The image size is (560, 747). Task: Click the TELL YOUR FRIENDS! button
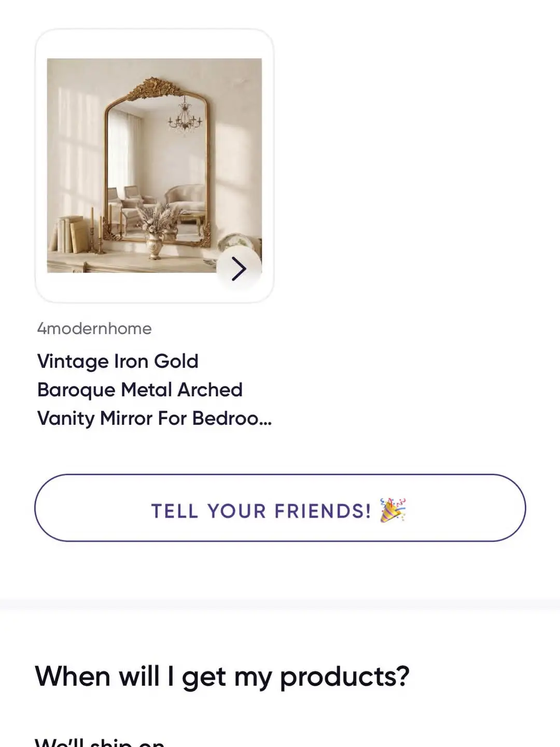[x=280, y=508]
